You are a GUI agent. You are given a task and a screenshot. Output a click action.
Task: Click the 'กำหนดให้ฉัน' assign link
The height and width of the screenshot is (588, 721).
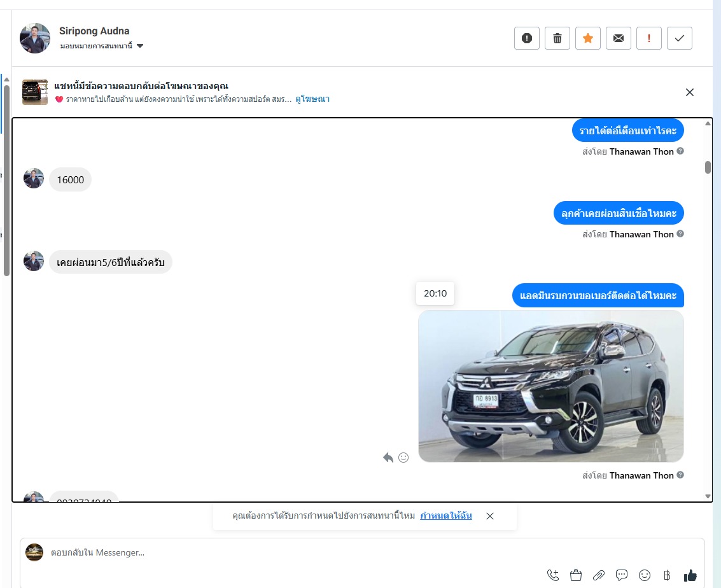(445, 516)
